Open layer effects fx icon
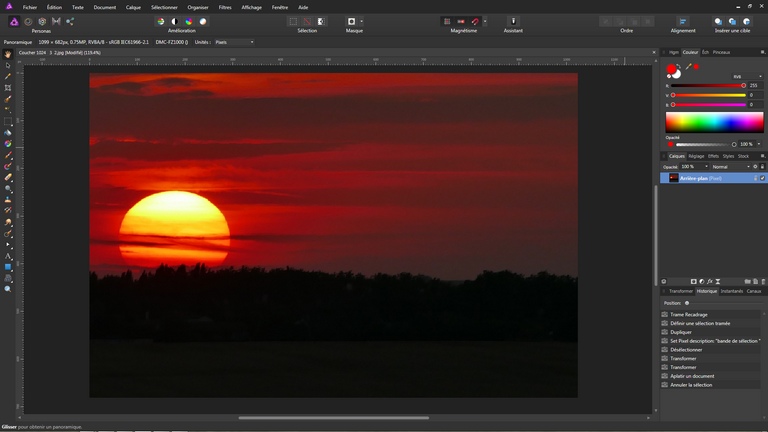 710,282
